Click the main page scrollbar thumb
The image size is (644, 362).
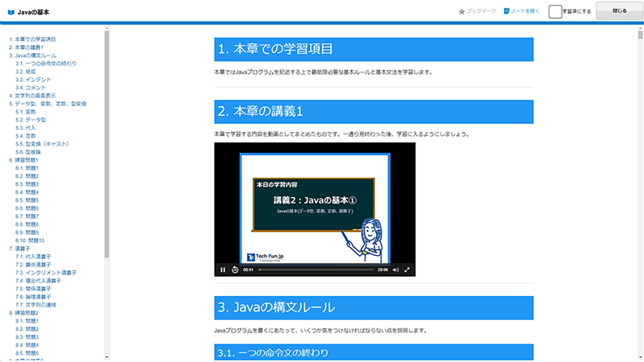pyautogui.click(x=640, y=35)
